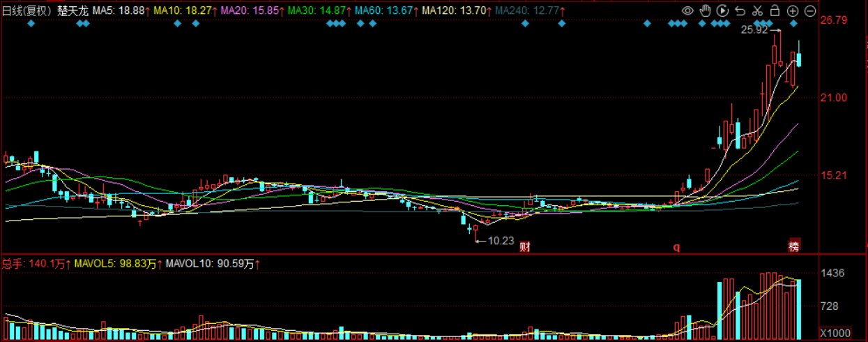Click the red q marker on chart
The width and height of the screenshot is (868, 342).
[x=676, y=247]
